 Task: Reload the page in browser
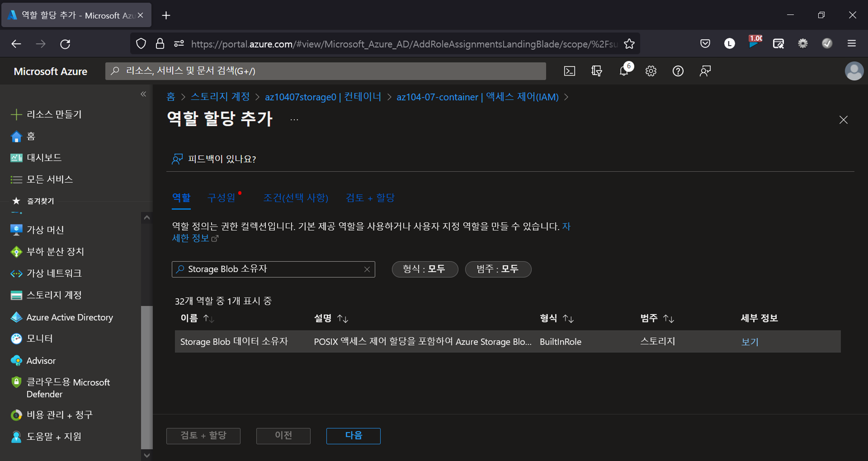65,44
